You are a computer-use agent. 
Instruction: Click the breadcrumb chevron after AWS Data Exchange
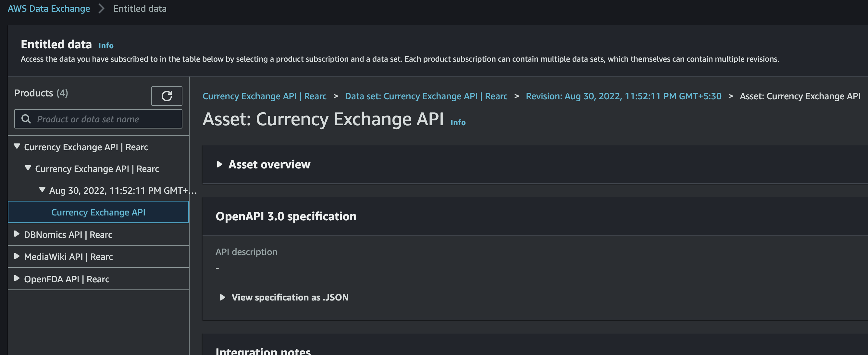pyautogui.click(x=101, y=9)
